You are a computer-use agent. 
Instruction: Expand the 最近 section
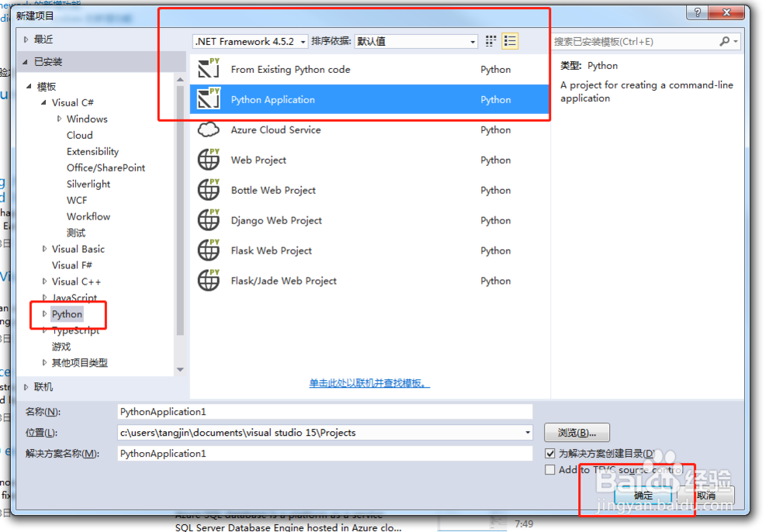pos(26,39)
